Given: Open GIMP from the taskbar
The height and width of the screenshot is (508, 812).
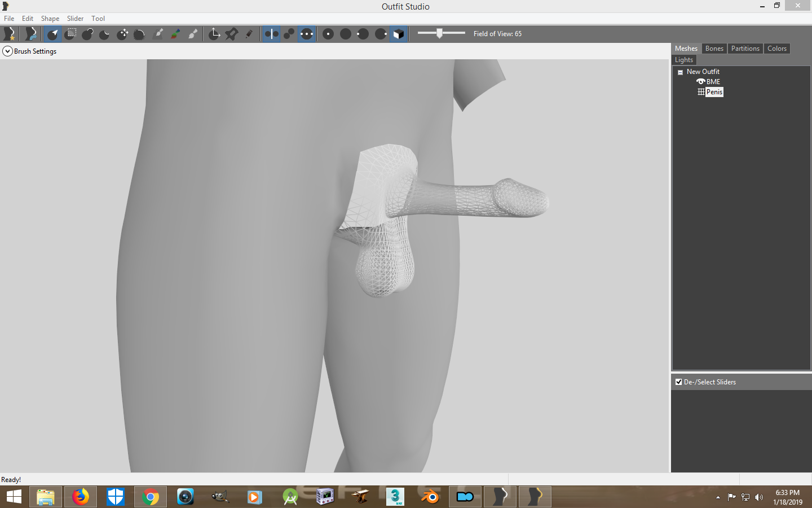Looking at the screenshot, I should click(x=220, y=497).
